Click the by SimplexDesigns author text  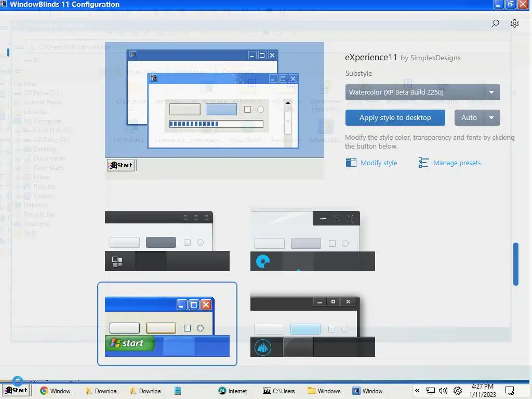coord(431,58)
